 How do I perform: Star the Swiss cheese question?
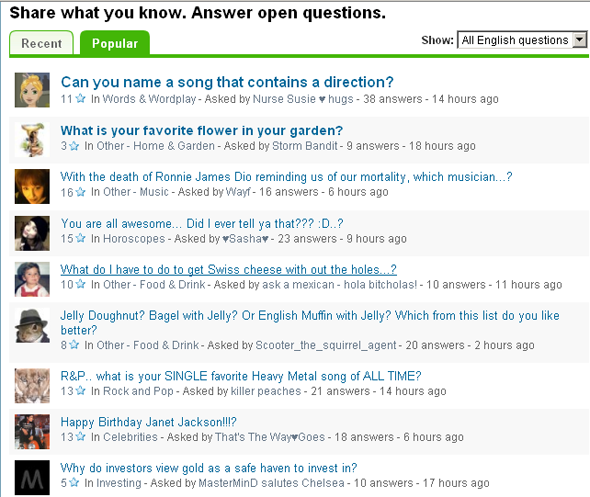pyautogui.click(x=81, y=284)
